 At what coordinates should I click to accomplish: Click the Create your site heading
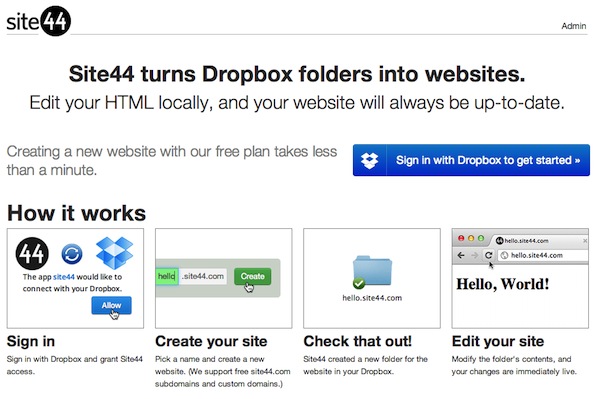pyautogui.click(x=211, y=341)
